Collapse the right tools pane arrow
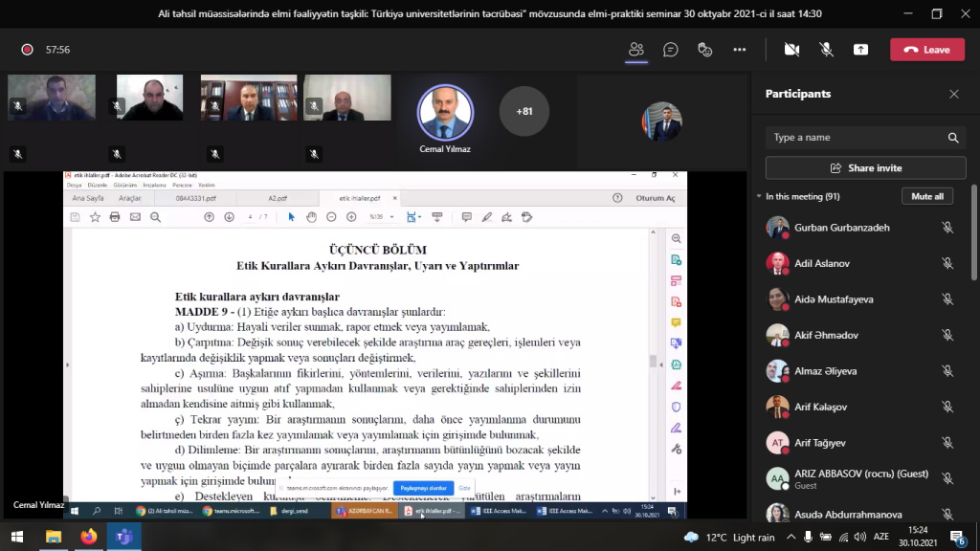This screenshot has width=980, height=551. pyautogui.click(x=661, y=364)
